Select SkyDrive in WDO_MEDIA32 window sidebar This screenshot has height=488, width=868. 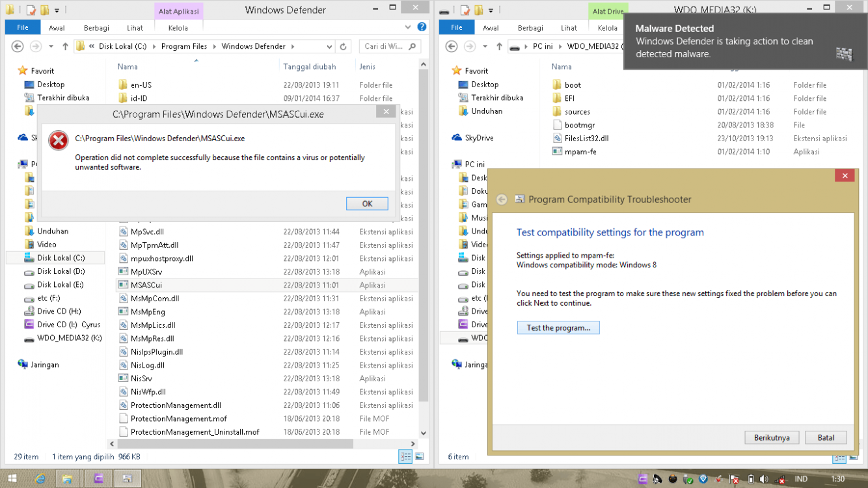click(x=479, y=137)
